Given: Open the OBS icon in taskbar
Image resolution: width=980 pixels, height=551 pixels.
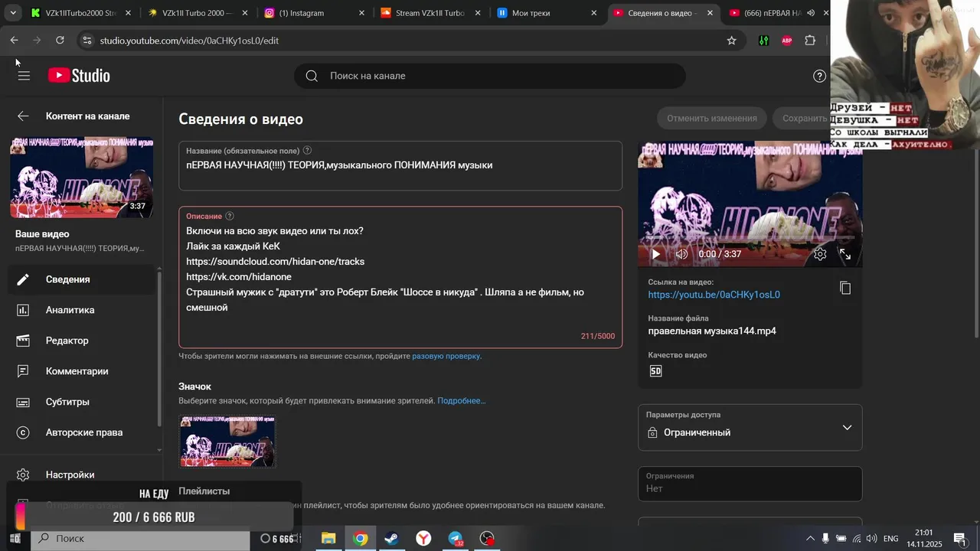Looking at the screenshot, I should click(487, 539).
